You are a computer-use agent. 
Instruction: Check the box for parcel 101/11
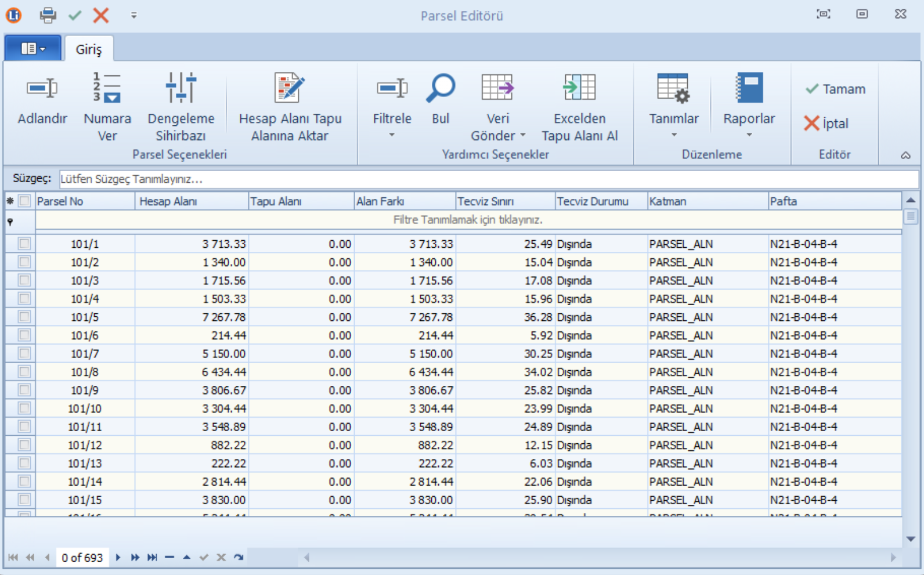click(24, 426)
